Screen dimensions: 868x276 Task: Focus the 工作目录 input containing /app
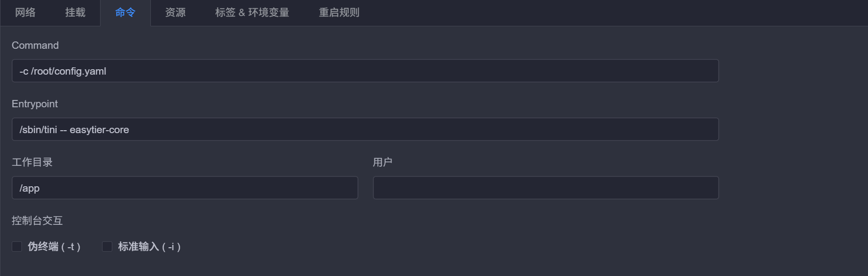coord(185,188)
